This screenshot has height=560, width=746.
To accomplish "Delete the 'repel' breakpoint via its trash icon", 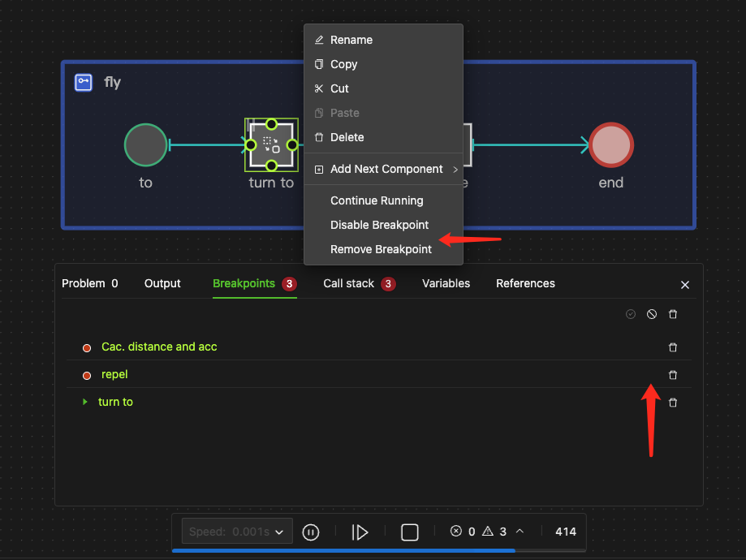I will tap(673, 374).
